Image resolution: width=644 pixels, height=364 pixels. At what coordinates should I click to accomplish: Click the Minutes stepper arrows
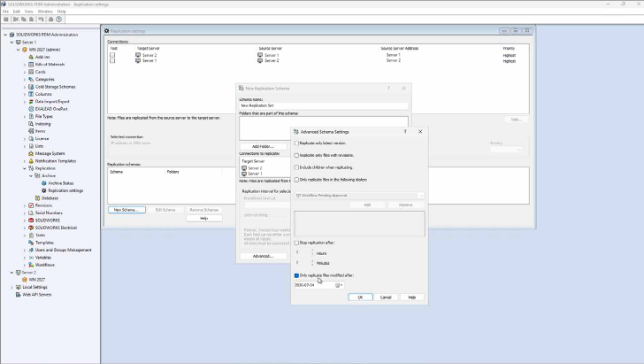pos(312,262)
